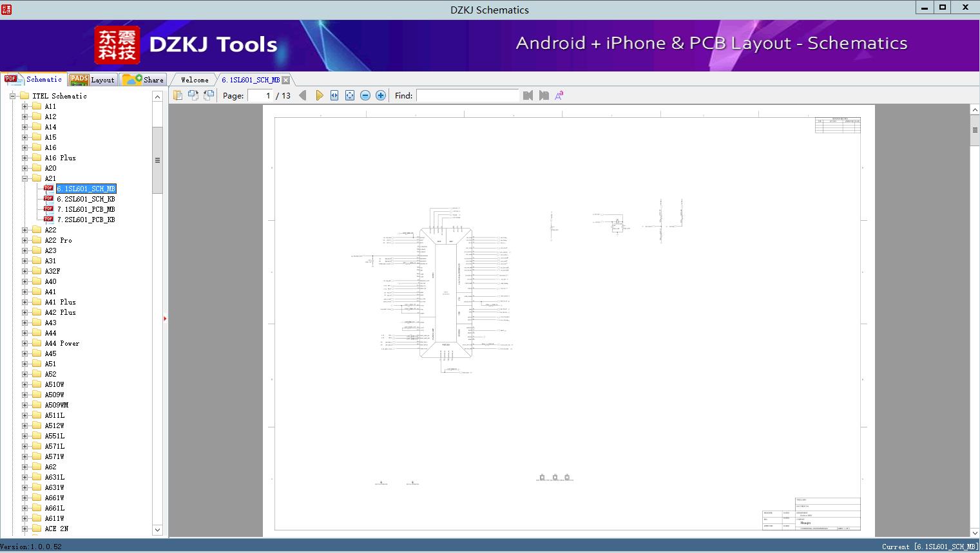
Task: Expand the A22 Pro folder
Action: pyautogui.click(x=25, y=240)
